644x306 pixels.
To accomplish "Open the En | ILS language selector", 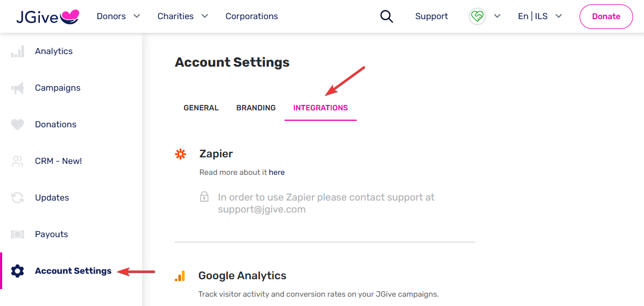I will (x=540, y=16).
